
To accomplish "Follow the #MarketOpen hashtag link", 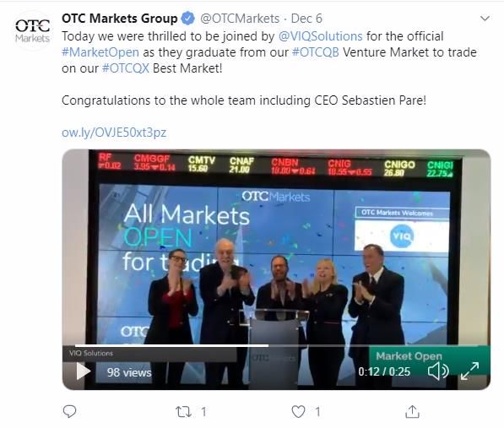I will click(100, 52).
